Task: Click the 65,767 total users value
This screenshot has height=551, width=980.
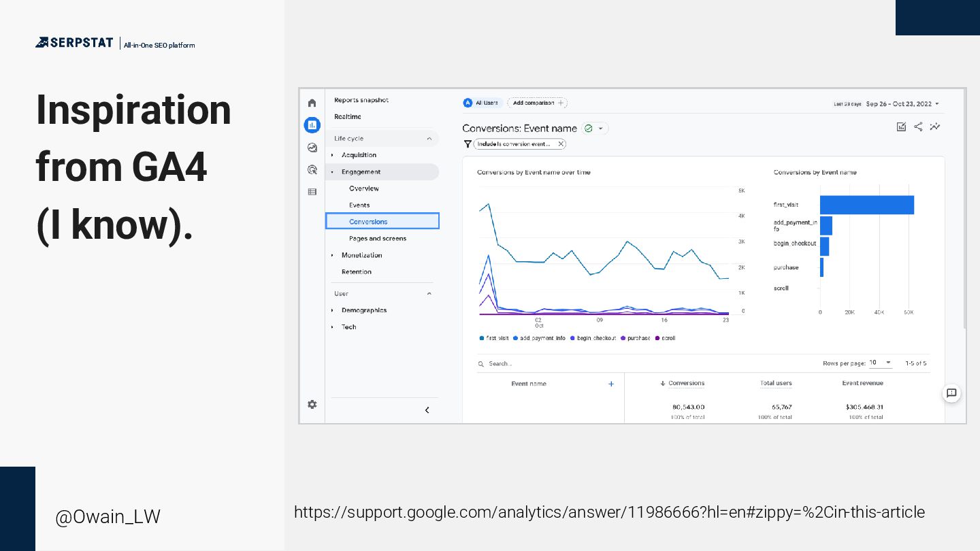Action: pyautogui.click(x=781, y=407)
